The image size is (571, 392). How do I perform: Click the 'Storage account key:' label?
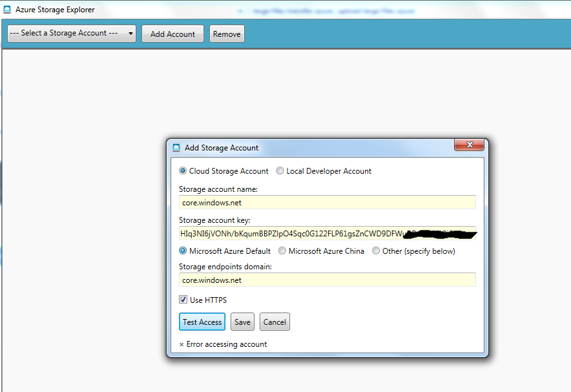pos(214,220)
